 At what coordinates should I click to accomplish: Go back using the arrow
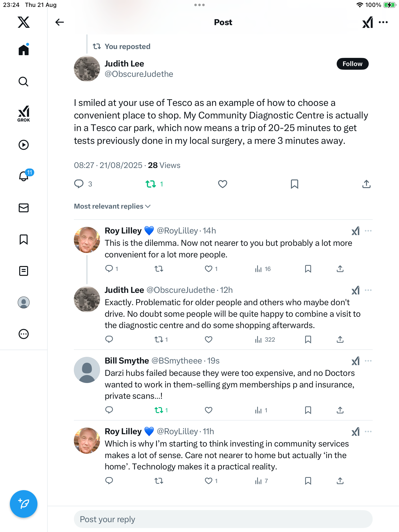coord(59,22)
